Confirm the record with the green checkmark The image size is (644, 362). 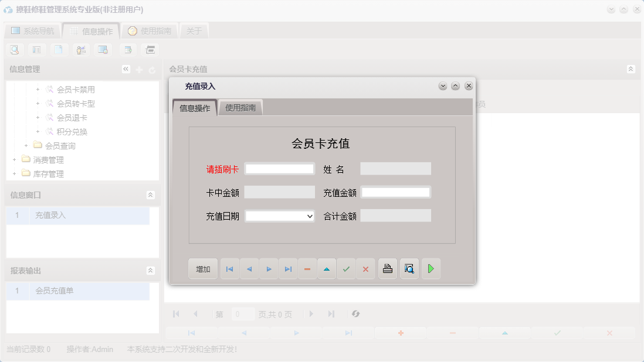pyautogui.click(x=345, y=269)
